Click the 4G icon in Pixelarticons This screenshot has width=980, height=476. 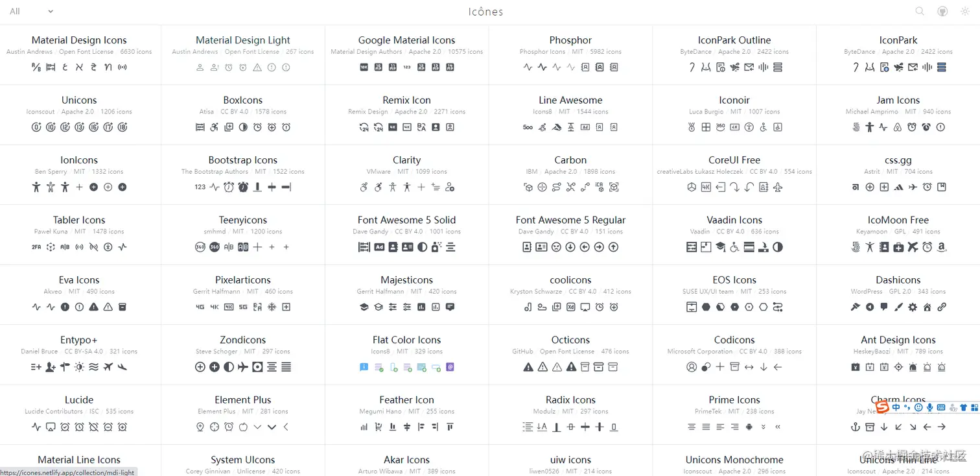(x=200, y=307)
